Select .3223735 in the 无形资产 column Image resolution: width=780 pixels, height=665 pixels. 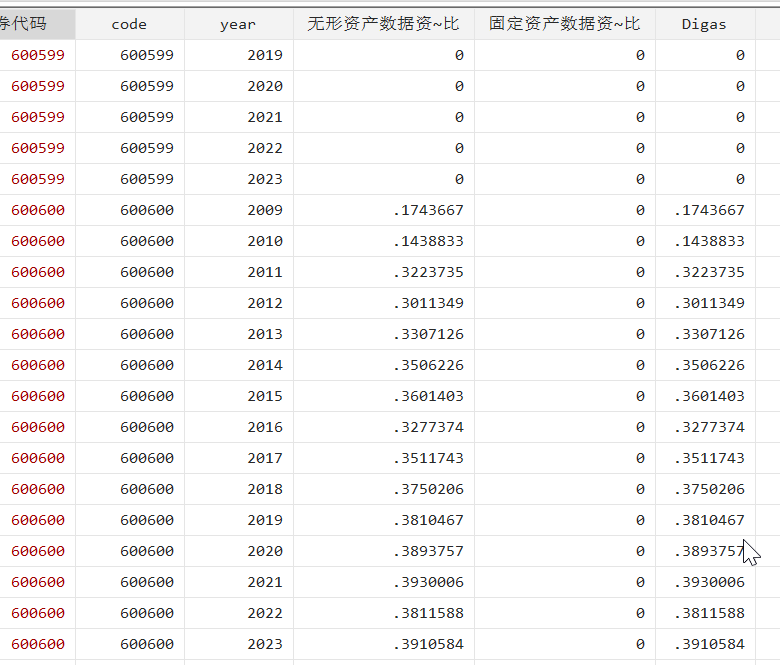coord(428,272)
